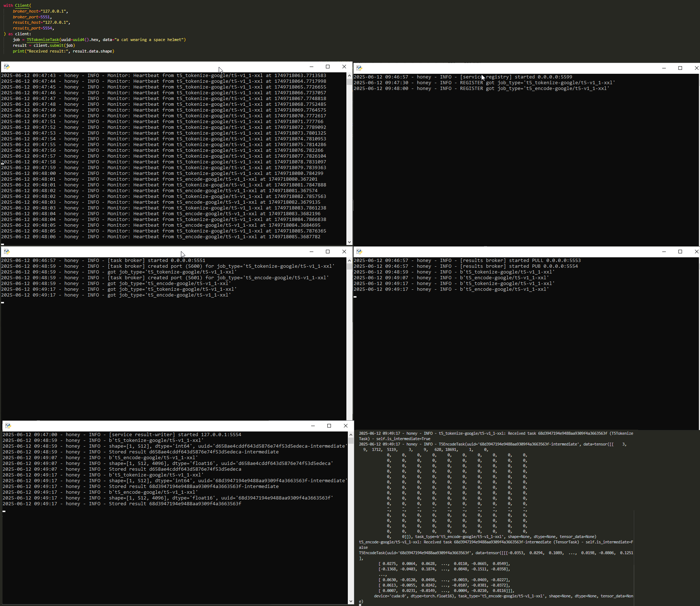This screenshot has width=700, height=606.
Task: Close the task broker console window
Action: [x=344, y=252]
